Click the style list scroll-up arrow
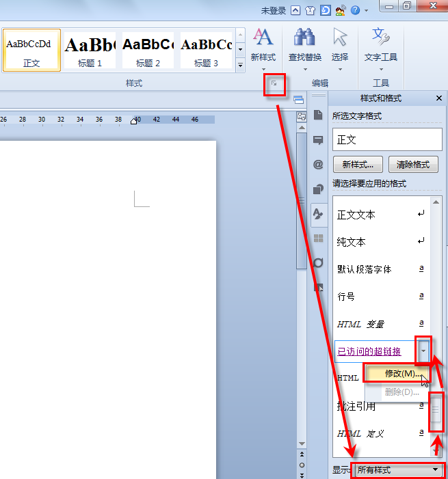This screenshot has height=479, width=448. 436,202
